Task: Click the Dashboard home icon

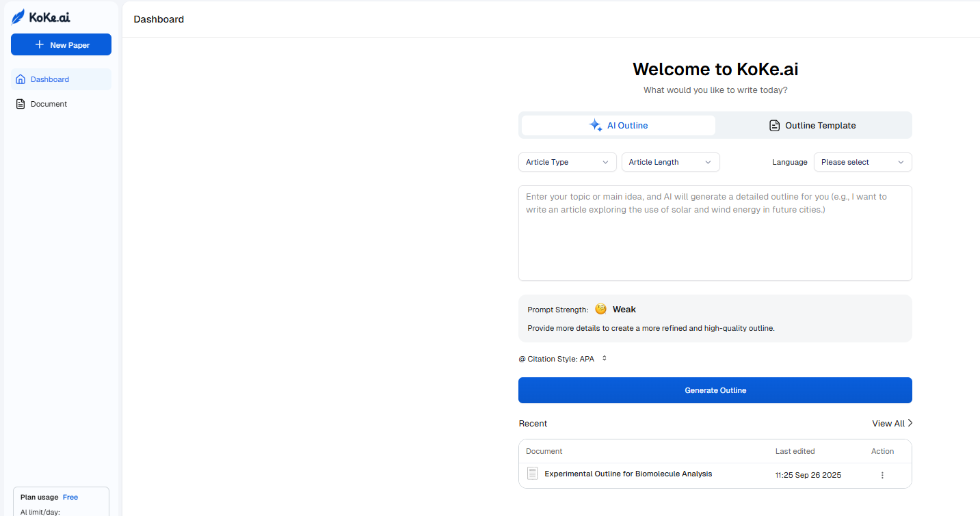Action: click(21, 79)
